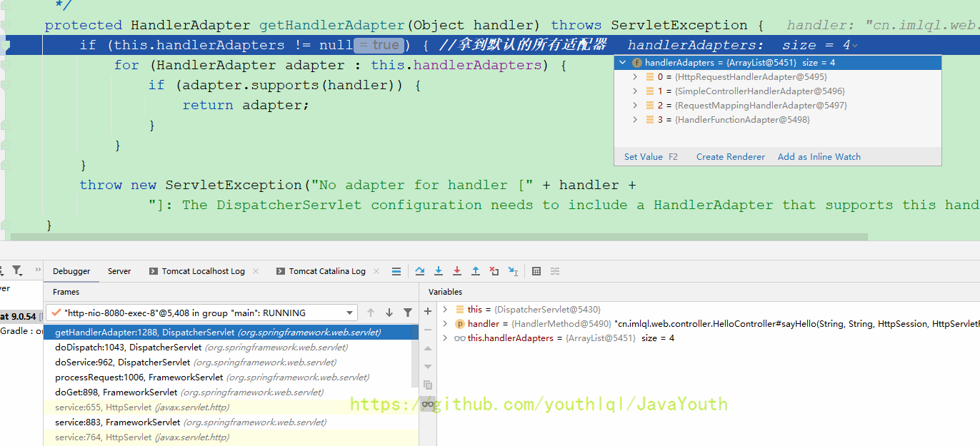980x446 pixels.
Task: Open the Tomcat Catalina Log tab
Action: coord(327,271)
